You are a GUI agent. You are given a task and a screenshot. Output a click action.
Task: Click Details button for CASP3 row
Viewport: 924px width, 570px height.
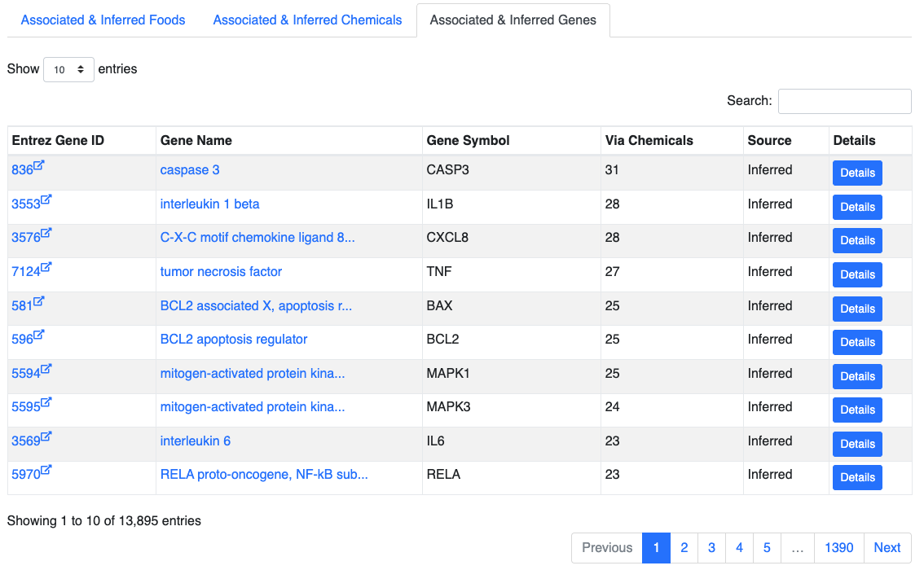point(857,173)
